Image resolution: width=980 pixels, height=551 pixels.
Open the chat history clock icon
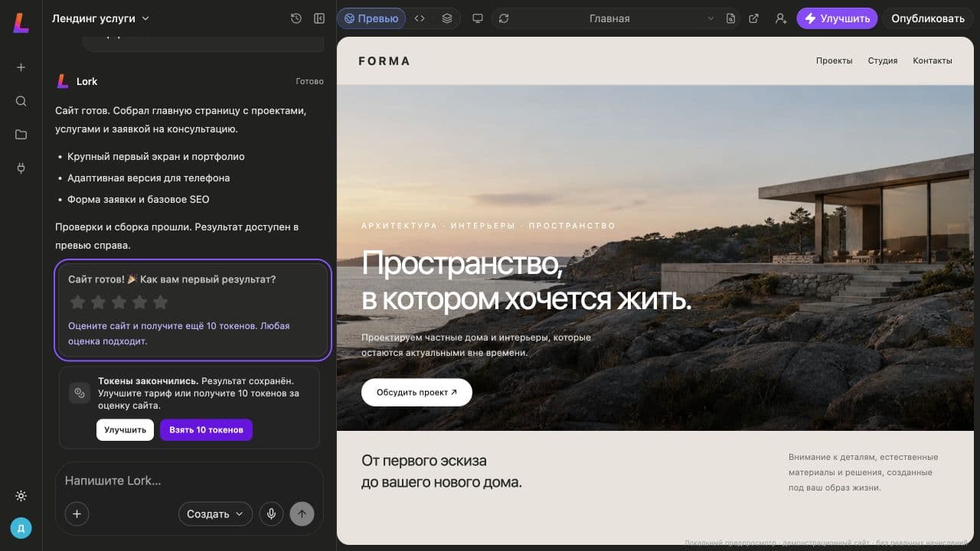point(296,18)
